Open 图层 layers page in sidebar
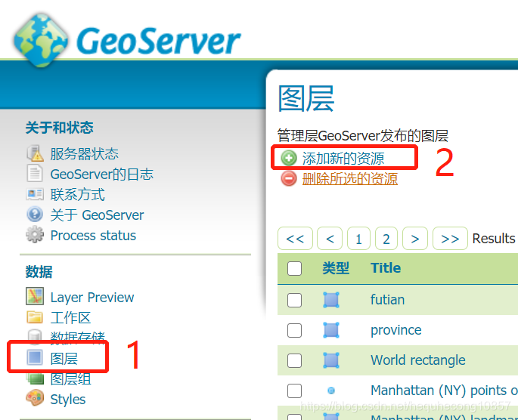 (x=64, y=358)
